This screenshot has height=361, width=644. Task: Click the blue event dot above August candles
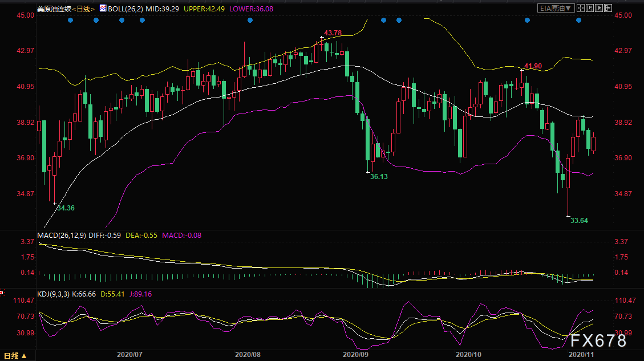click(x=250, y=20)
